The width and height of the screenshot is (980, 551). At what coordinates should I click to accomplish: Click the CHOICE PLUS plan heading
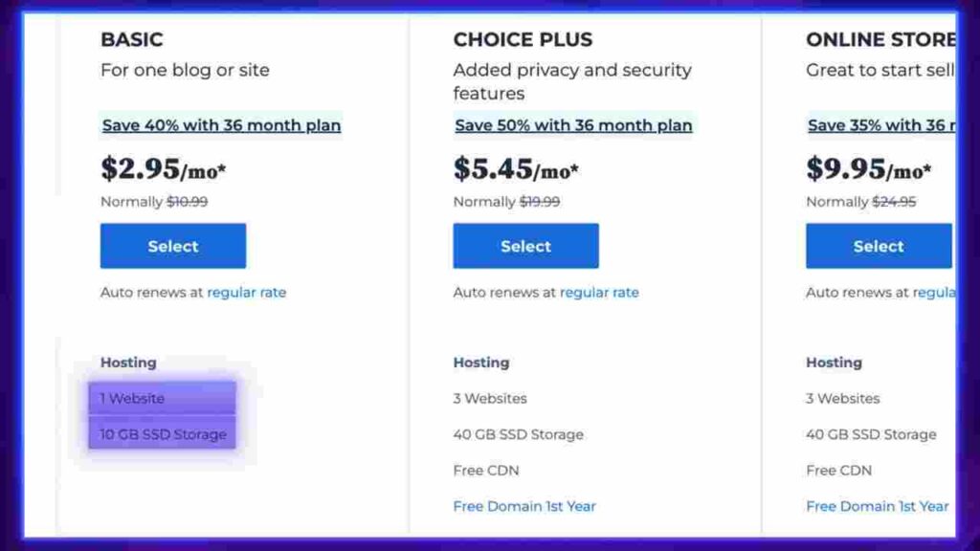(x=523, y=39)
